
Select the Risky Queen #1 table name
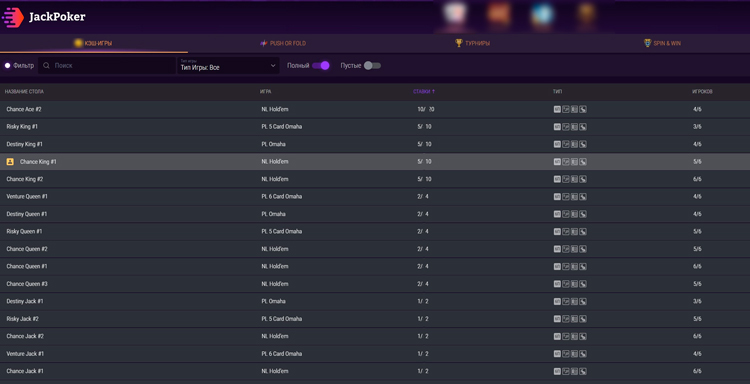click(x=24, y=231)
